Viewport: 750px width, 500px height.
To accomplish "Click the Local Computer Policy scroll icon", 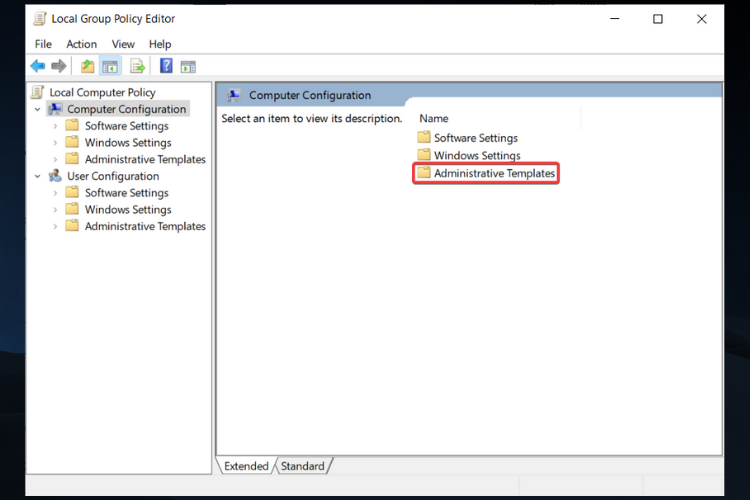I will click(38, 92).
